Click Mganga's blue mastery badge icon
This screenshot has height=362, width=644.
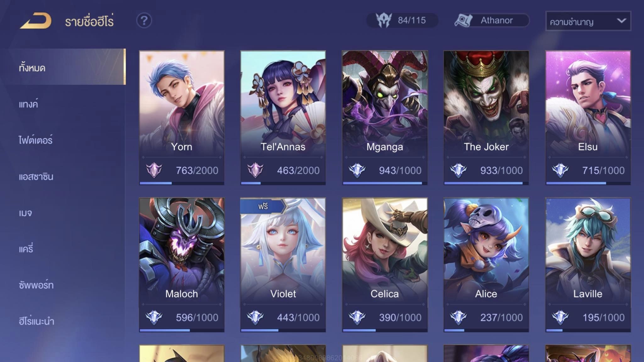click(357, 170)
